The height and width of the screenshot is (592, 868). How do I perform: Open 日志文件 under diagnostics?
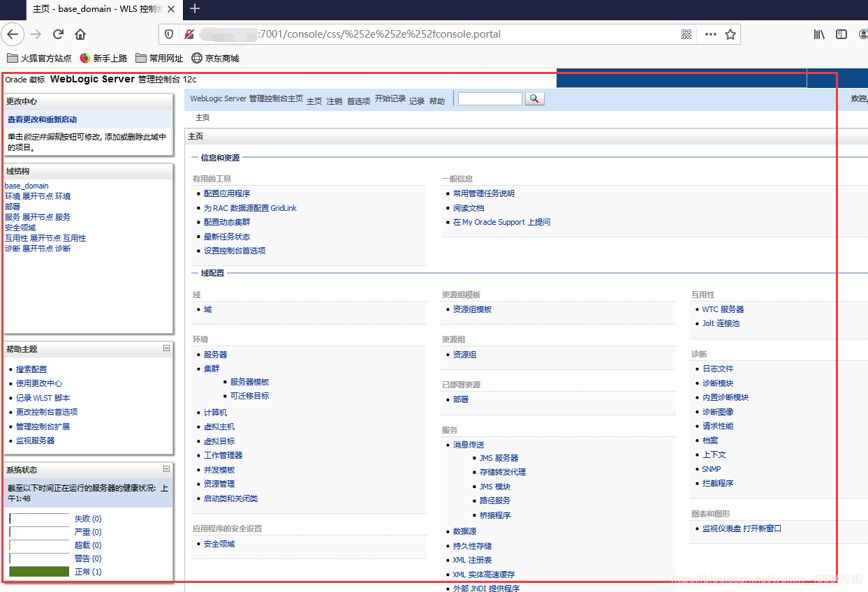718,369
